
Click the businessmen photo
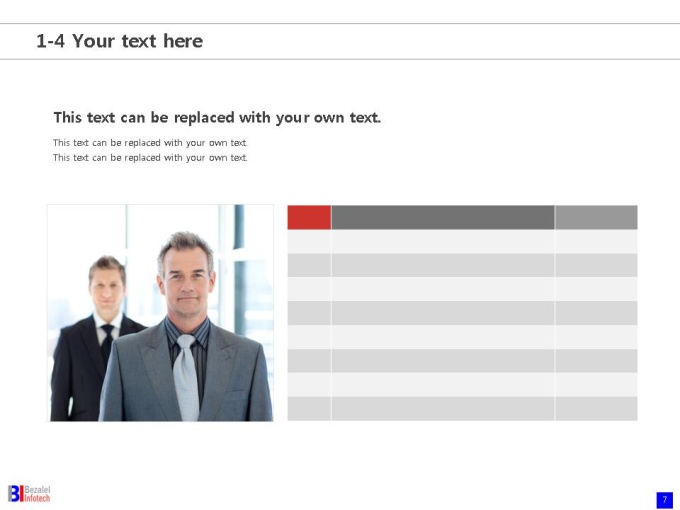tap(160, 313)
